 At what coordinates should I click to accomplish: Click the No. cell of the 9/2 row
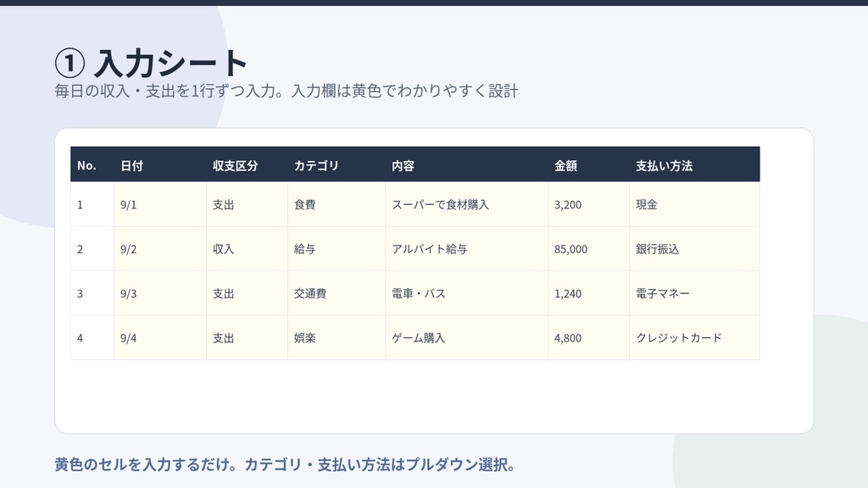[92, 249]
